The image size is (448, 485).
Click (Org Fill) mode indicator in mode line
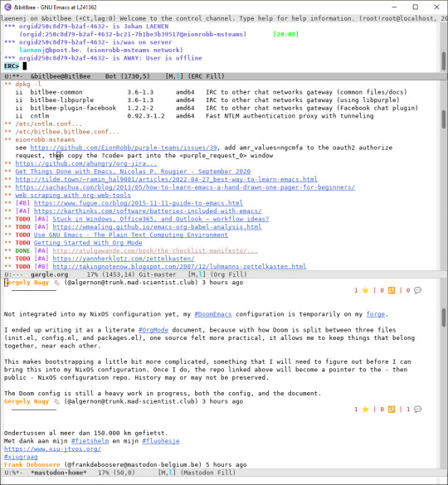coord(228,274)
